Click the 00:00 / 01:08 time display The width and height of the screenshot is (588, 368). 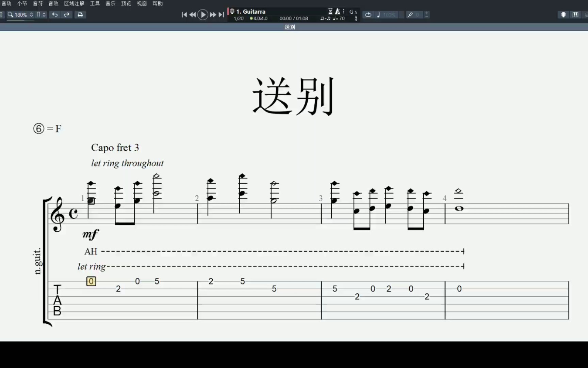(x=294, y=18)
